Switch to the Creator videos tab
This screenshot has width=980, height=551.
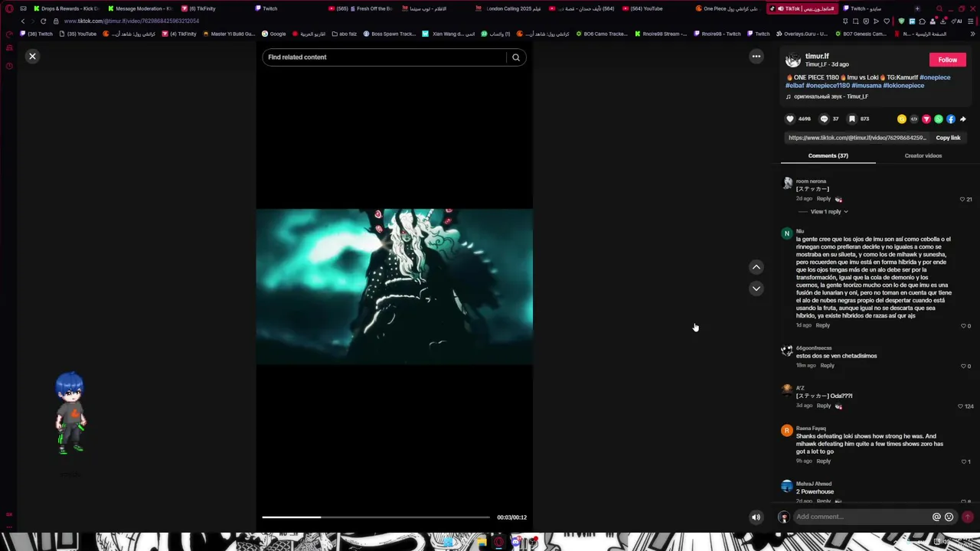(x=923, y=155)
